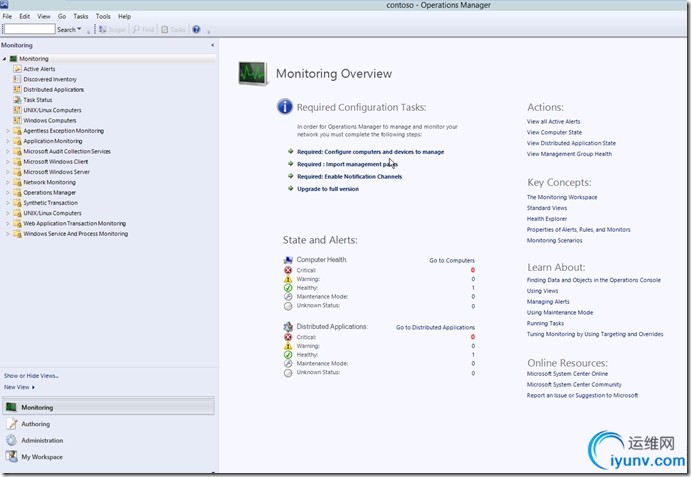This screenshot has width=691, height=477.
Task: Click the blue Help icon in toolbar
Action: click(x=196, y=30)
